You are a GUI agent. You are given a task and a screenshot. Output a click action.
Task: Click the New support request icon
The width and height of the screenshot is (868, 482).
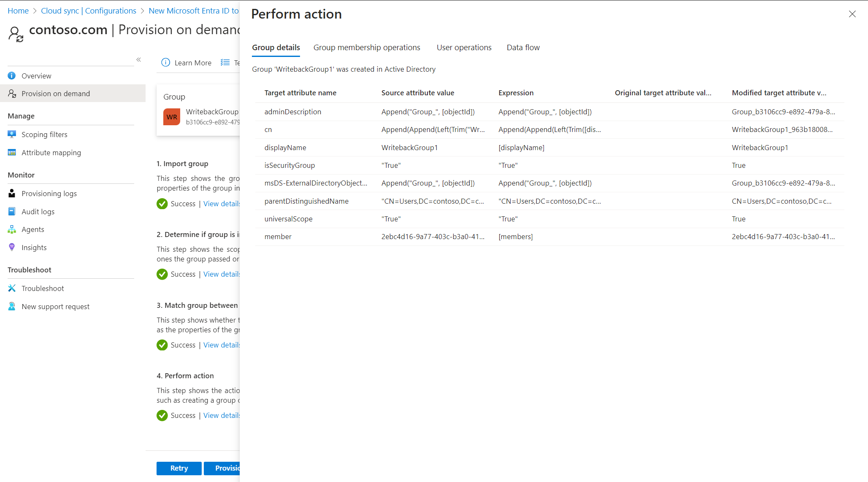(x=12, y=307)
